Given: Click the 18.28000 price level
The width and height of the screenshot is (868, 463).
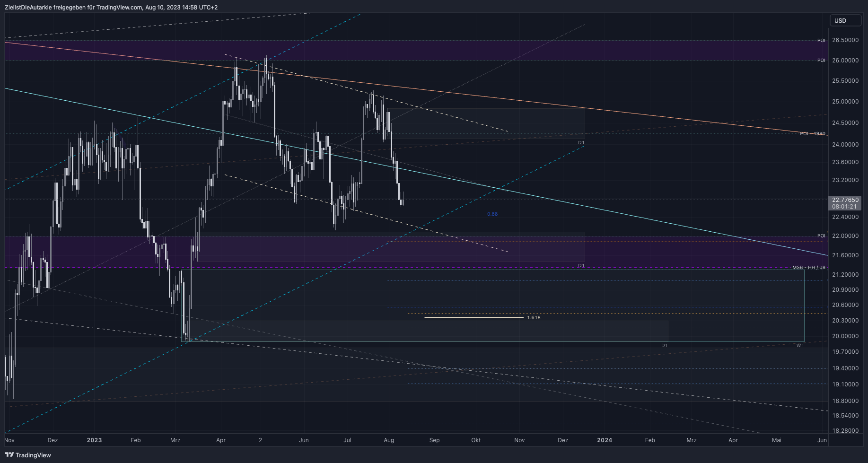Looking at the screenshot, I should tap(845, 431).
